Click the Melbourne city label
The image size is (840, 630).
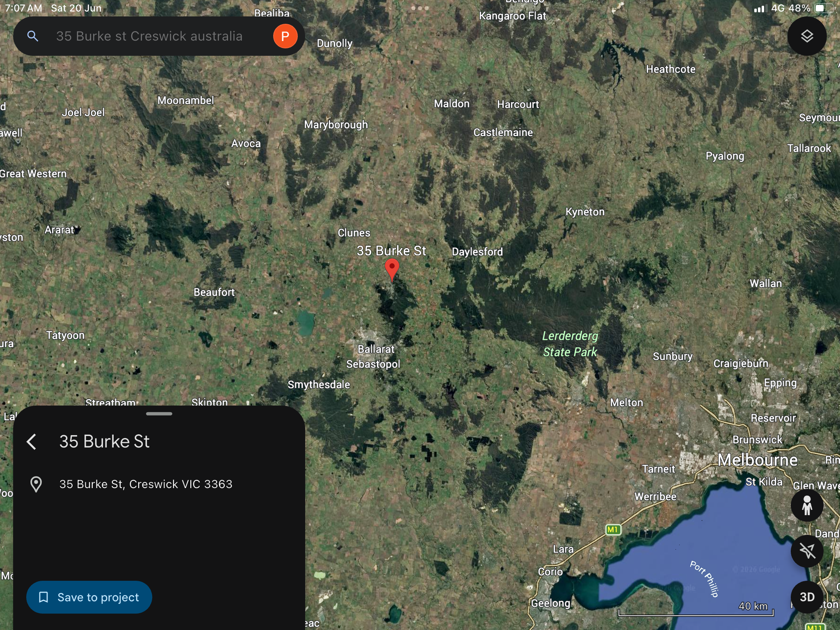tap(758, 460)
